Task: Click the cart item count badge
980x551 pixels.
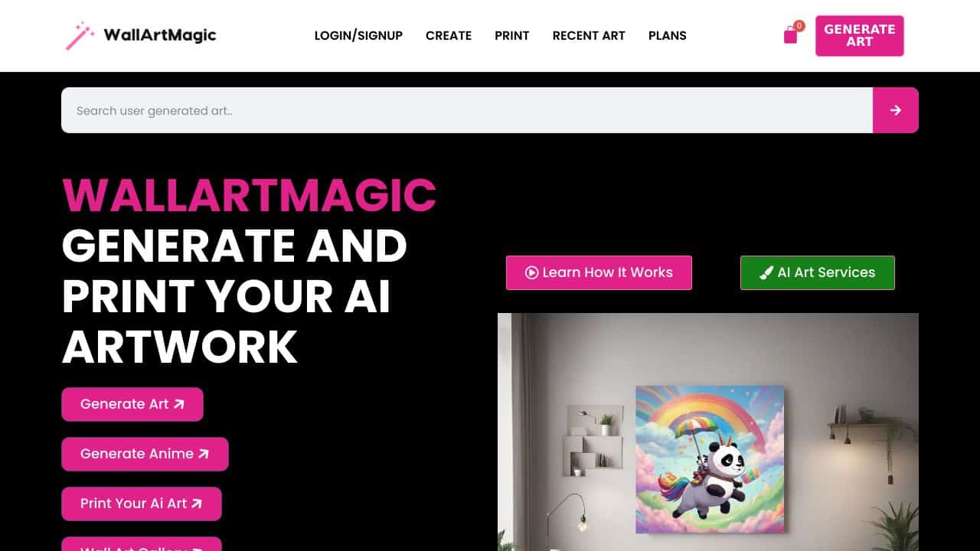Action: point(799,26)
